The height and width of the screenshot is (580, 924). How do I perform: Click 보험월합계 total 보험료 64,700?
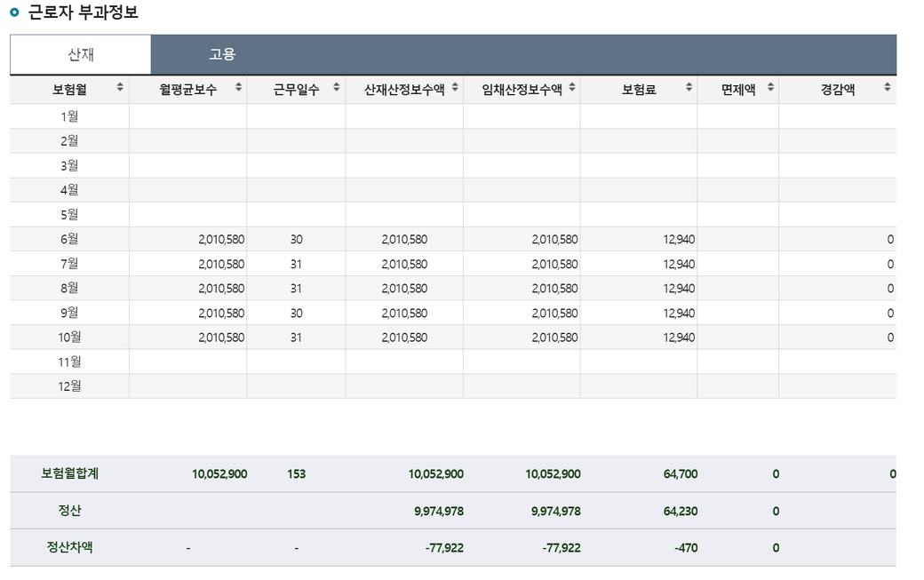[x=680, y=474]
